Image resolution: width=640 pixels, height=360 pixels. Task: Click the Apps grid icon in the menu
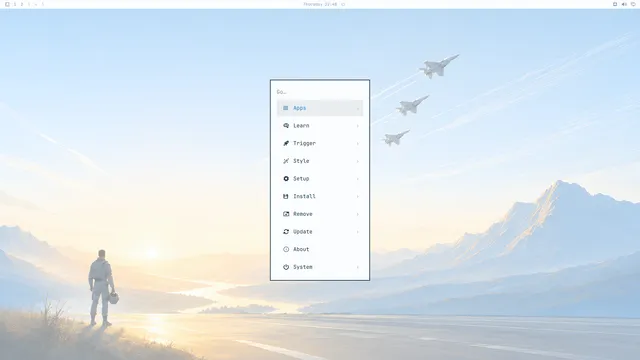[x=286, y=108]
